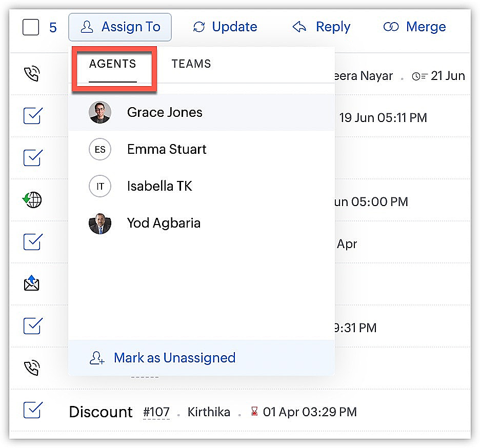Uncheck the ticket dated 19 Jun 05:11 PM
Image resolution: width=480 pixels, height=448 pixels.
(x=32, y=116)
